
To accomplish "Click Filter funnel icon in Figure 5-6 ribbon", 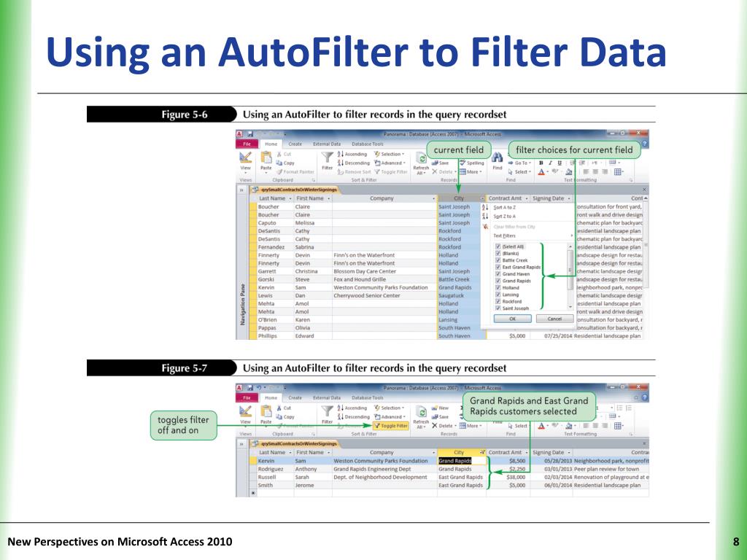I will pyautogui.click(x=327, y=157).
